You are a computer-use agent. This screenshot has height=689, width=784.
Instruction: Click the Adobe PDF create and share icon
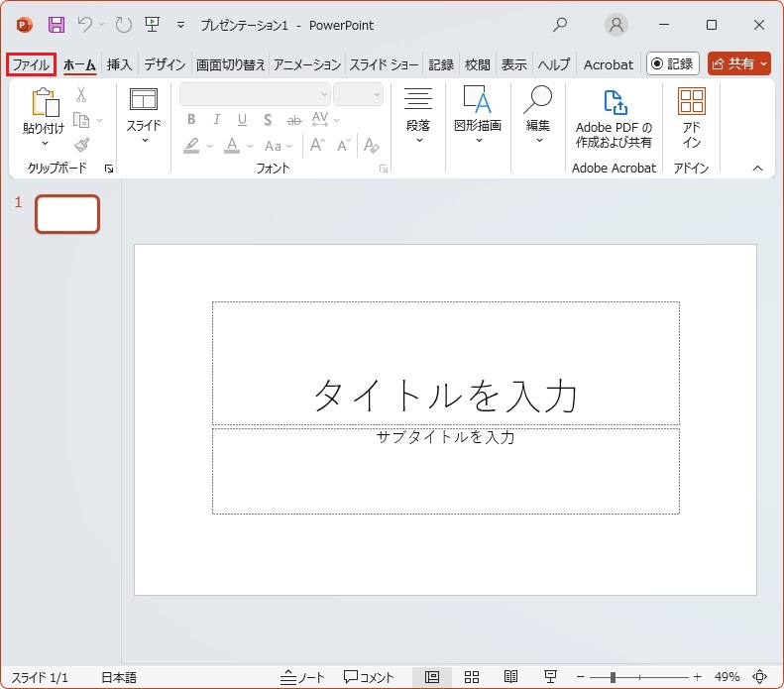[x=615, y=102]
